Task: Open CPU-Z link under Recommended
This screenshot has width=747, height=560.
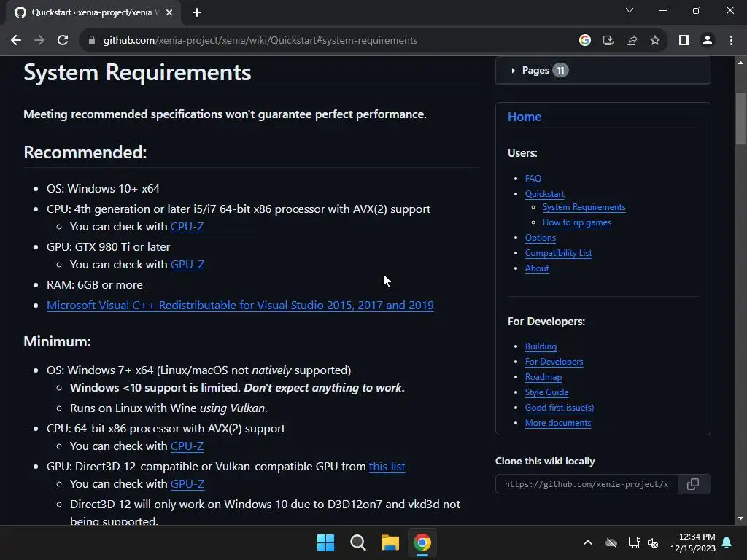Action: point(187,227)
